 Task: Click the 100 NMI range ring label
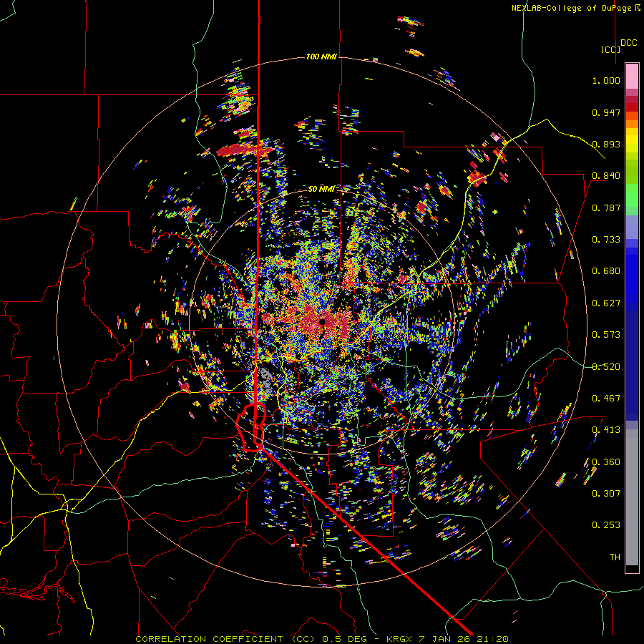tap(321, 57)
